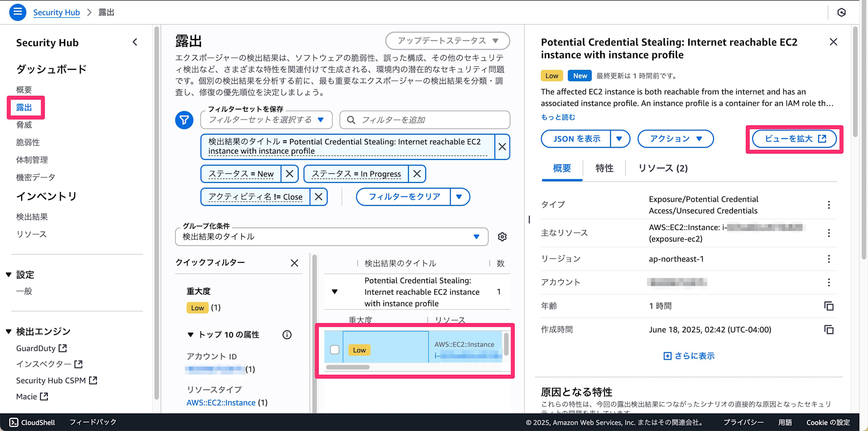Image resolution: width=868 pixels, height=431 pixels.
Task: Click the さらに表示 link
Action: (689, 356)
